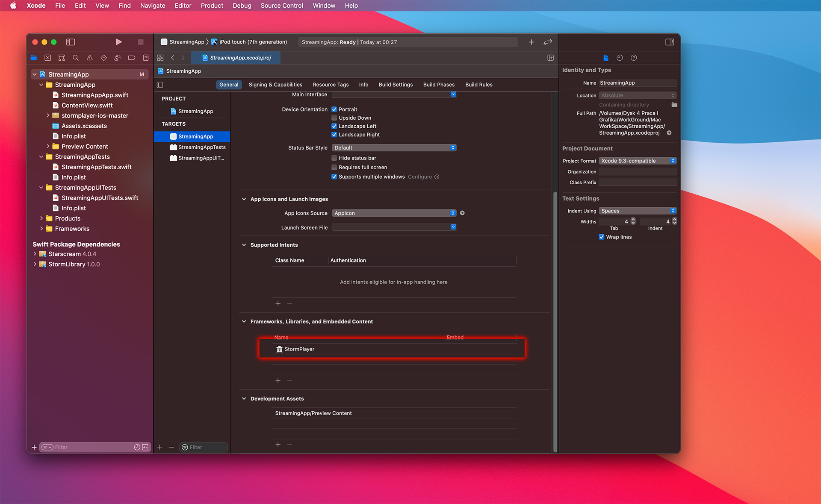This screenshot has height=504, width=821.
Task: Show the Quick Help inspector icon
Action: coord(634,58)
